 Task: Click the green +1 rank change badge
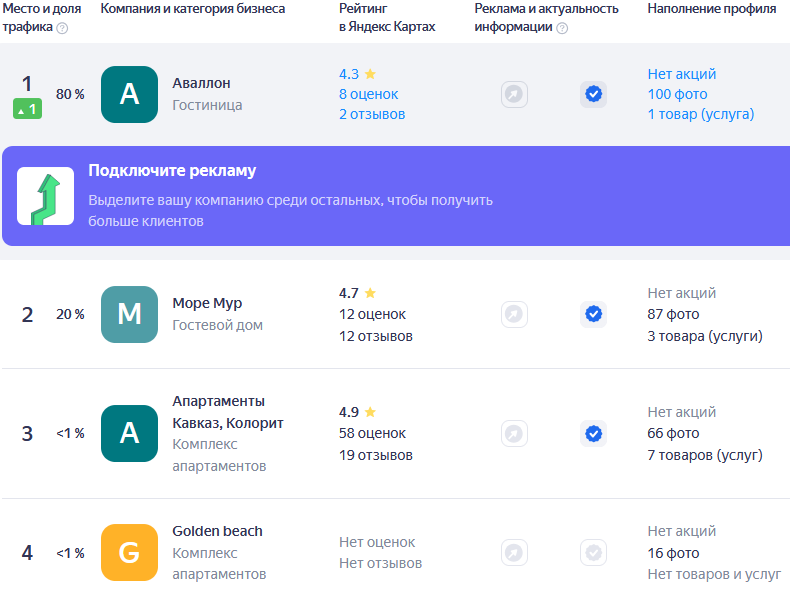[x=27, y=109]
